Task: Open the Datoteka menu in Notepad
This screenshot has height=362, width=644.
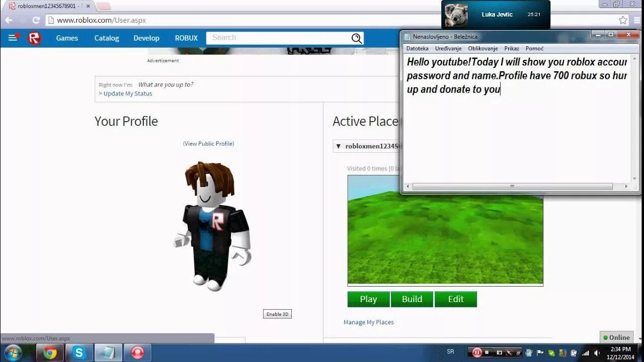Action: 417,49
